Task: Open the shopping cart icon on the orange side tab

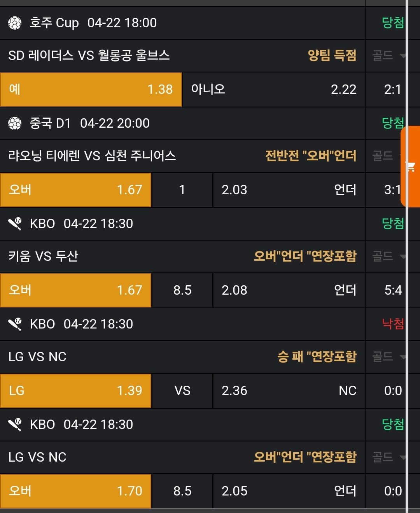Action: tap(411, 167)
